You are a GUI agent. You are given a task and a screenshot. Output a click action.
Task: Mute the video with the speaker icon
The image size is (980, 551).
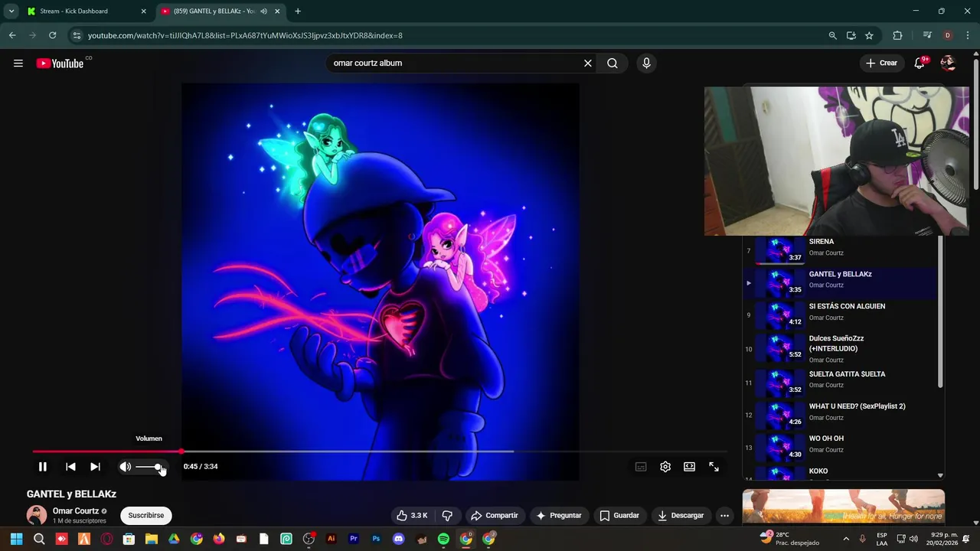click(126, 467)
